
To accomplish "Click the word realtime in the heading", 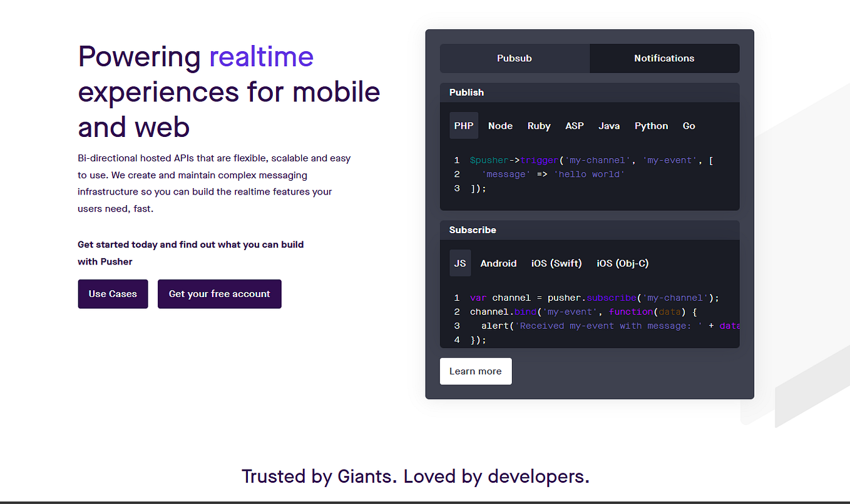I will point(261,56).
